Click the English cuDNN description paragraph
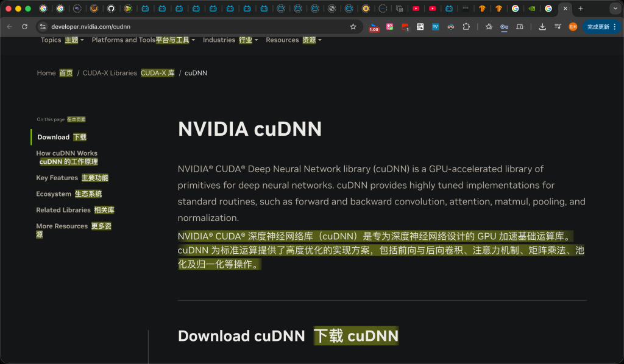The image size is (624, 364). point(381,194)
